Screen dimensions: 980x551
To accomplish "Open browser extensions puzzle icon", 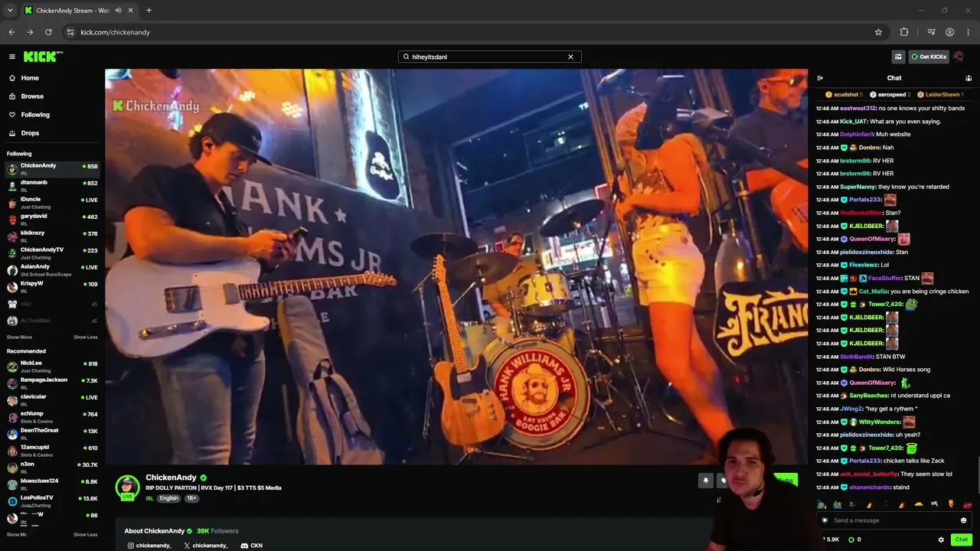I will pyautogui.click(x=904, y=32).
